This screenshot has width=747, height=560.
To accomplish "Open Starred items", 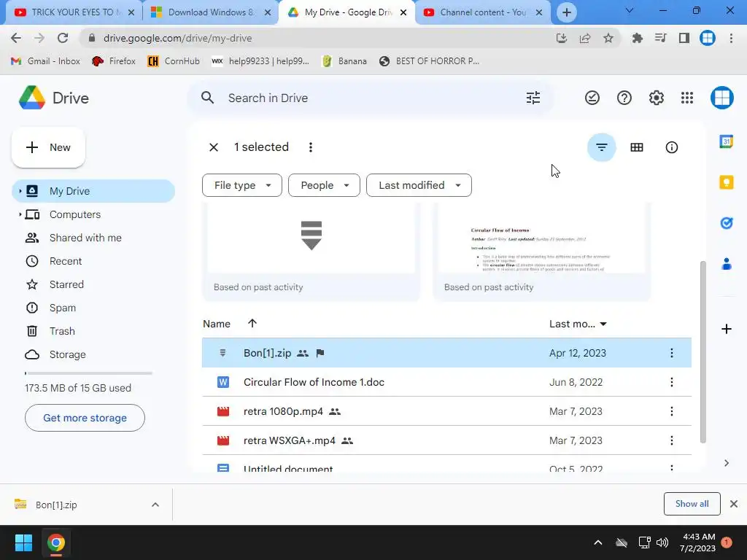I will [93, 284].
